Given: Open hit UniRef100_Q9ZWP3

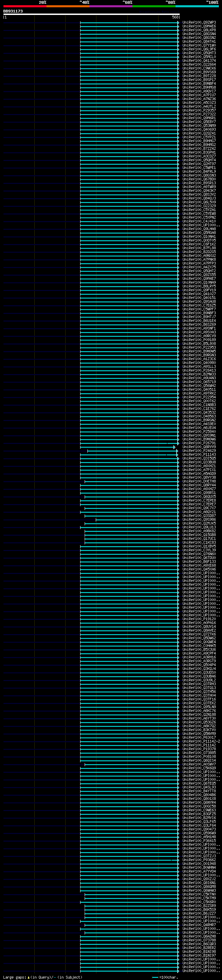Looking at the screenshot, I should pos(199,23).
